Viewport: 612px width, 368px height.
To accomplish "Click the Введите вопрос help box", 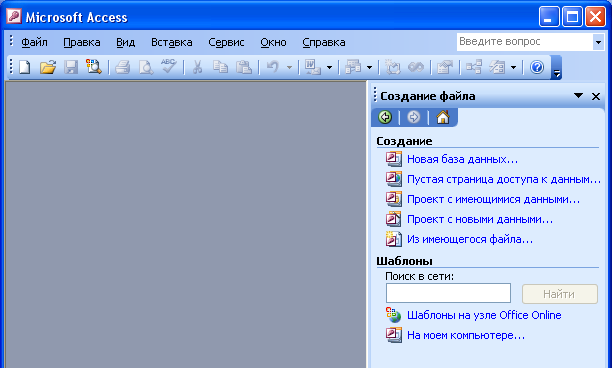I will point(525,42).
